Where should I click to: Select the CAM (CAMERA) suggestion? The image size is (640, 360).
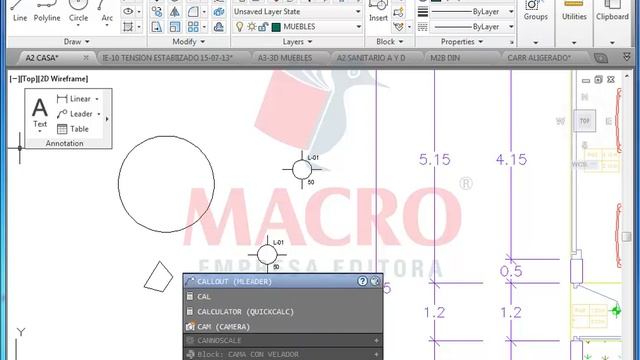click(x=283, y=327)
